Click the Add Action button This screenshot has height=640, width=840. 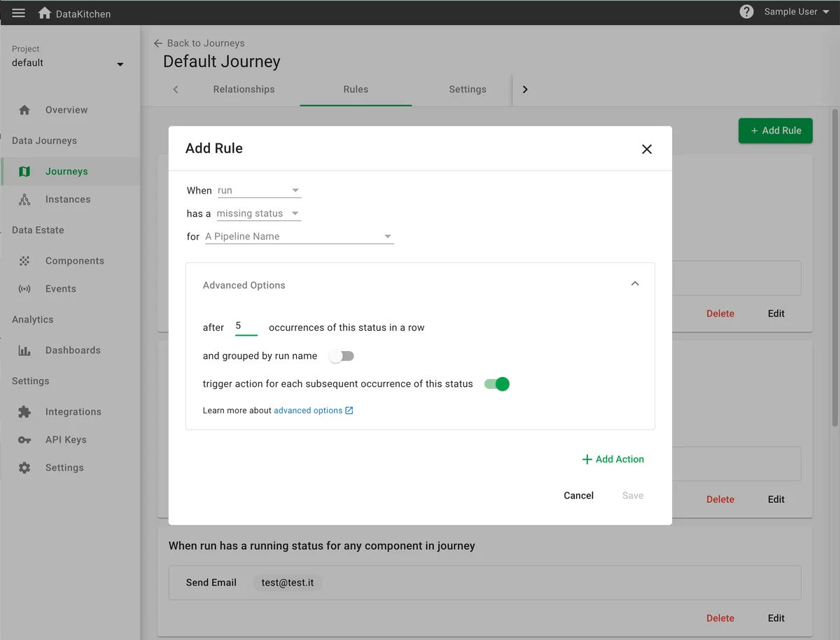612,460
